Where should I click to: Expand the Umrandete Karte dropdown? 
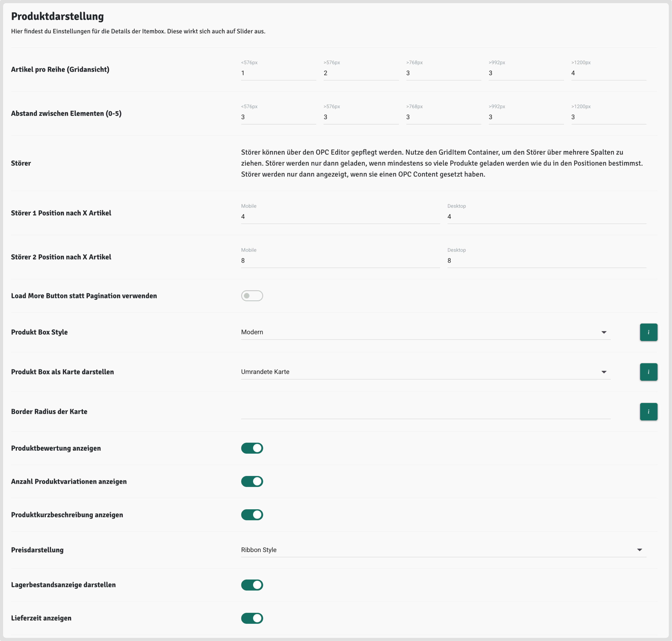(425, 372)
